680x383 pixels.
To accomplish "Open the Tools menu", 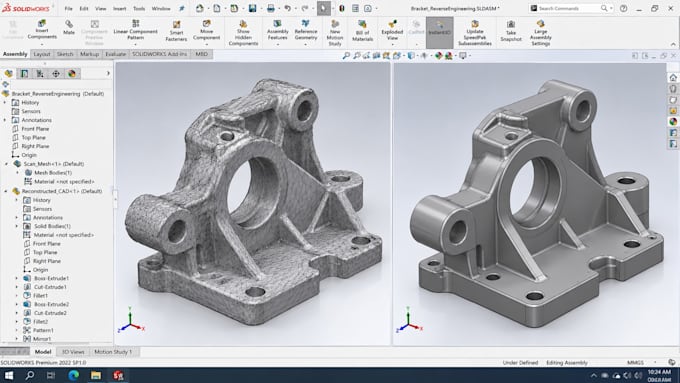I will [x=139, y=8].
